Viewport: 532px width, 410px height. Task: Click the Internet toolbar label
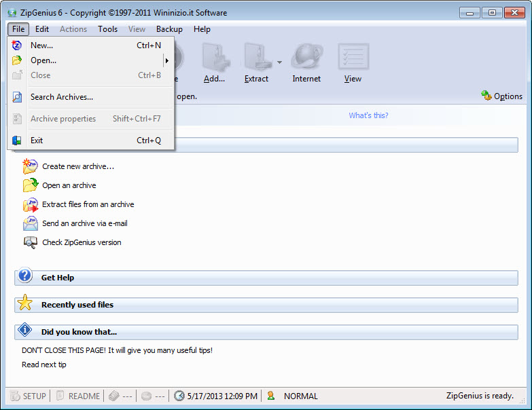click(306, 79)
